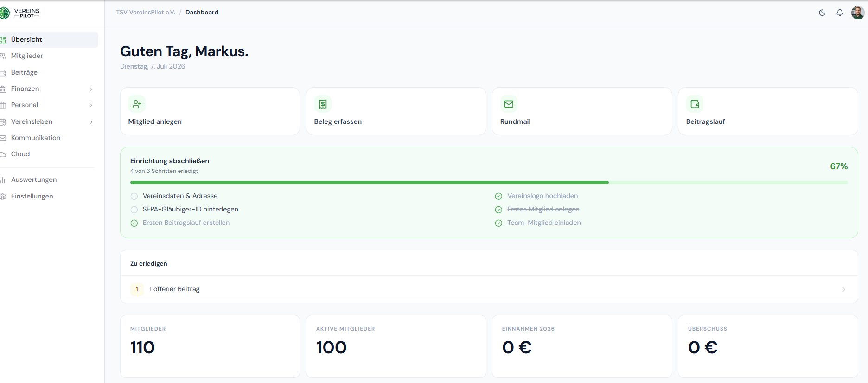868x383 pixels.
Task: Click the Auswertungen chart icon in sidebar
Action: point(3,180)
